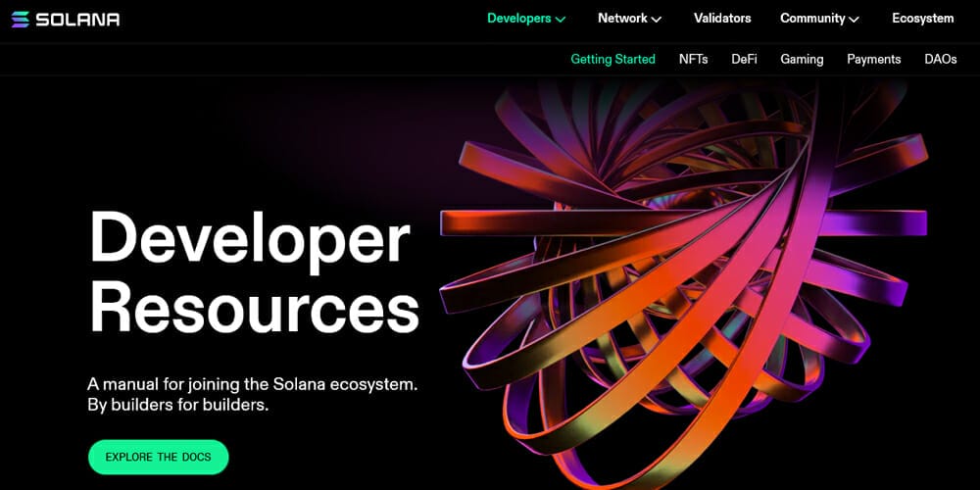Click the Explore the Docs button
Viewport: 980px width, 490px height.
coord(158,457)
